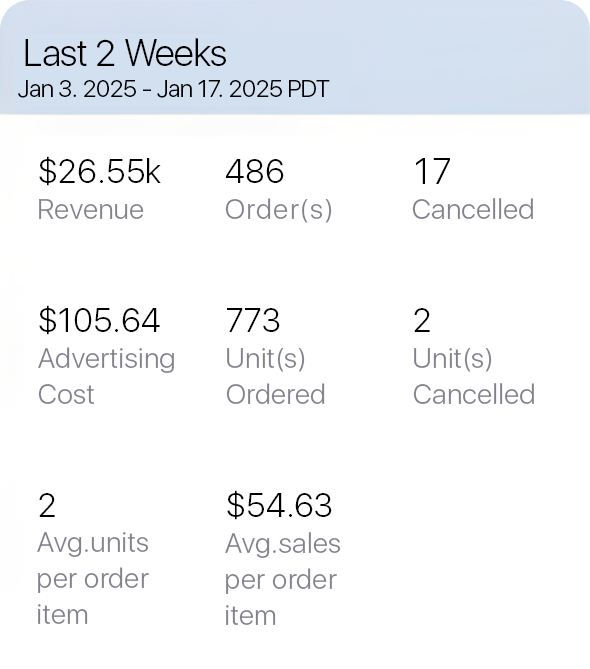This screenshot has width=590, height=669.
Task: Click the Last 2 Weeks title text
Action: (x=125, y=53)
